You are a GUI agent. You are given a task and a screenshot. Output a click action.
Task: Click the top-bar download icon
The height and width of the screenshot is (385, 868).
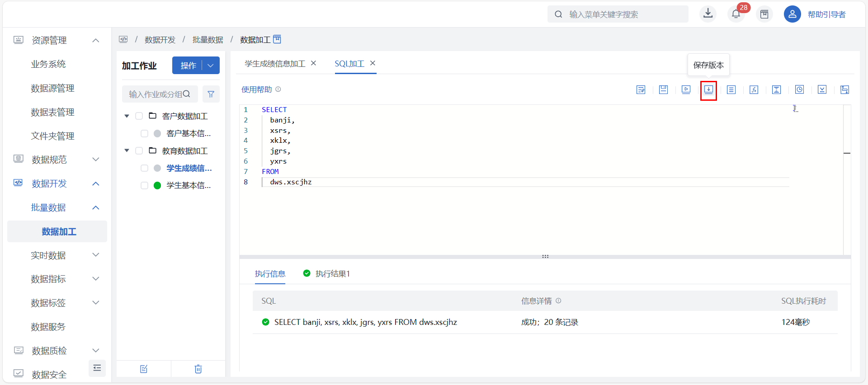(x=708, y=14)
